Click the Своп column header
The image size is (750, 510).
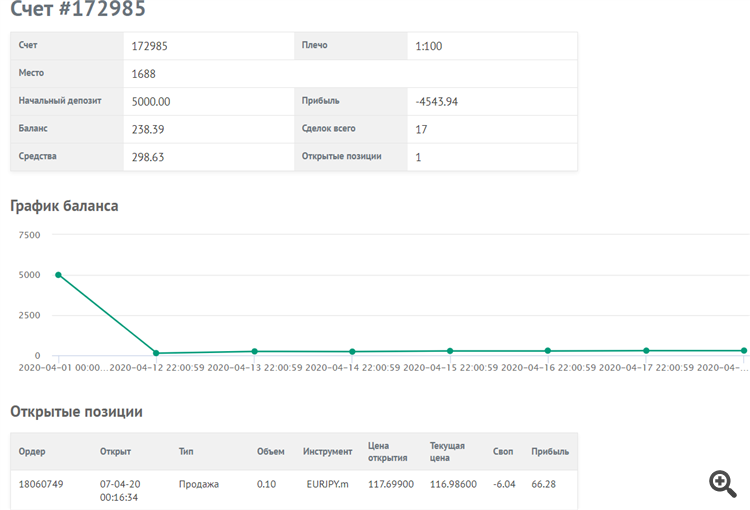pyautogui.click(x=503, y=451)
